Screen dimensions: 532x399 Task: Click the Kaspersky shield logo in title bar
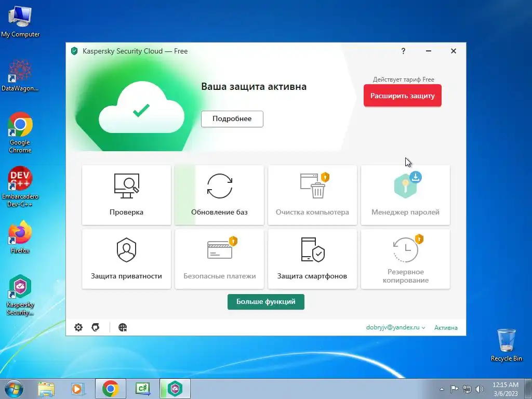coord(74,51)
